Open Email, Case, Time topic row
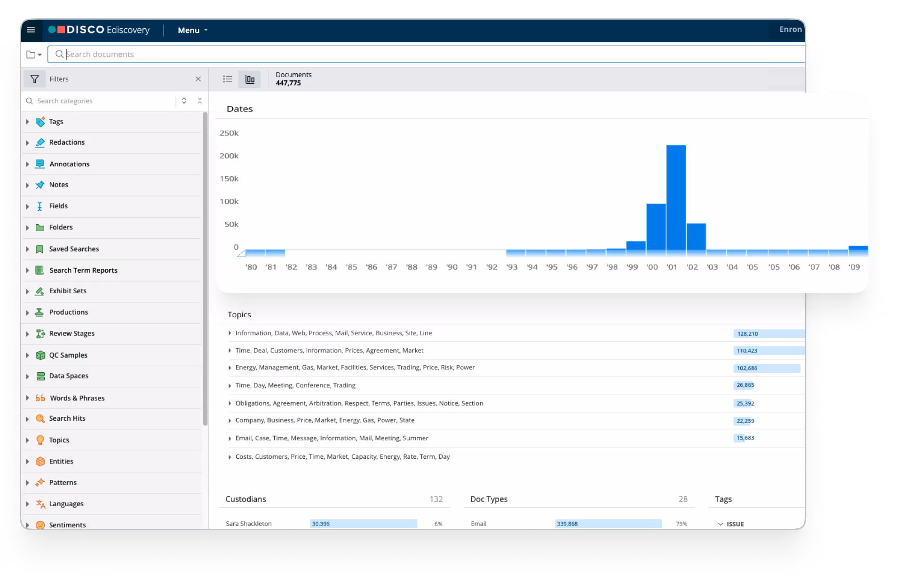The image size is (903, 588). click(332, 438)
